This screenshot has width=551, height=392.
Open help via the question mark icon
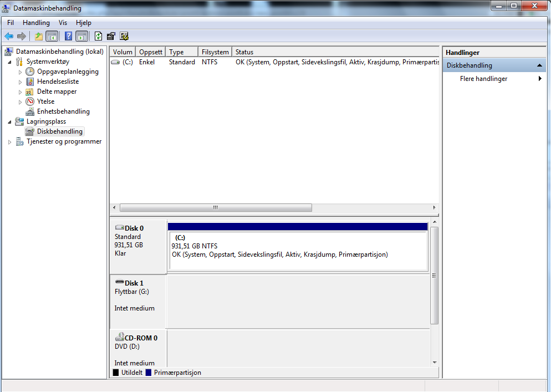(x=69, y=36)
